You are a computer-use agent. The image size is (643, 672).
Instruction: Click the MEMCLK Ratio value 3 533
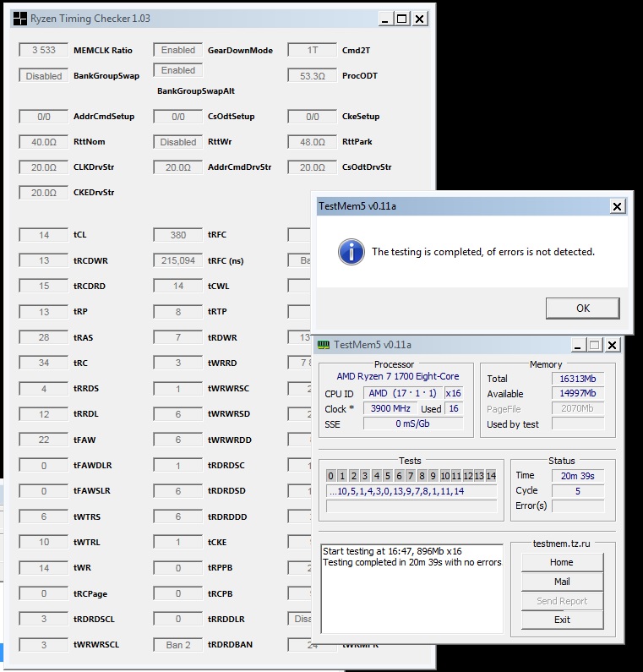pyautogui.click(x=44, y=50)
